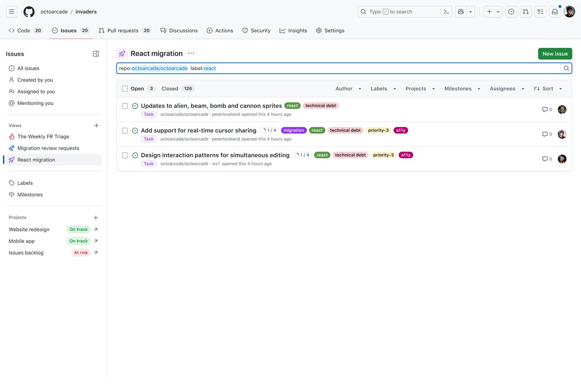Viewport: 581px width, 392px height.
Task: Open 'Design interaction patterns for simultaneous editing'
Action: click(x=215, y=155)
